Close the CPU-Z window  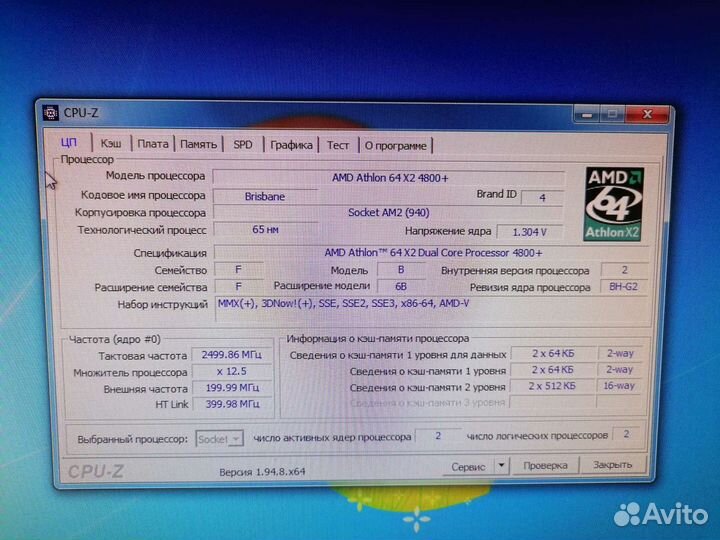coord(647,114)
